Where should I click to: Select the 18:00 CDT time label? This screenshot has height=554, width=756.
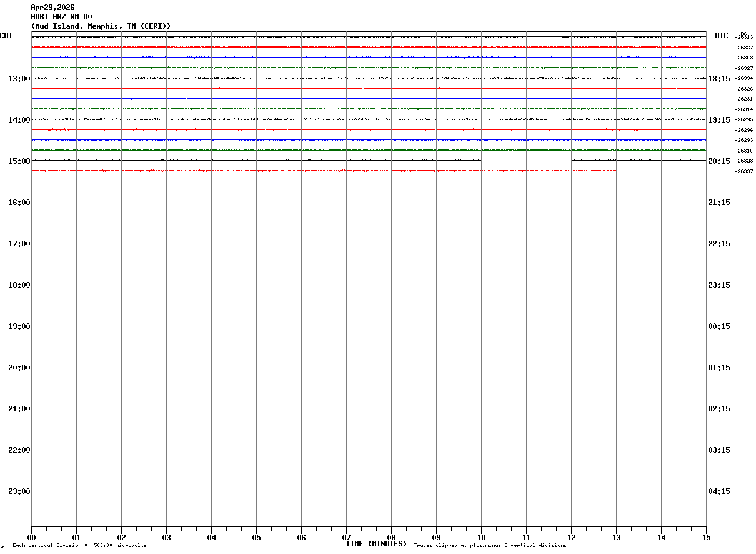(x=19, y=285)
